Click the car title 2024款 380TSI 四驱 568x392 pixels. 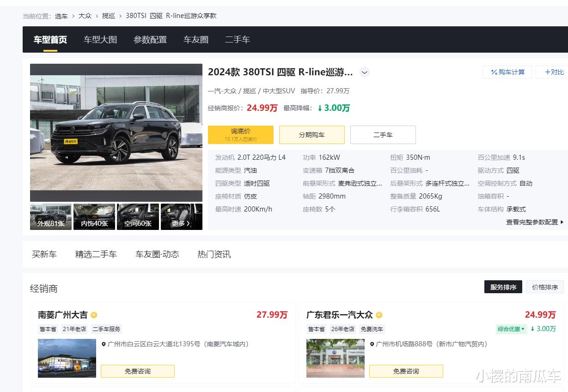(x=281, y=72)
